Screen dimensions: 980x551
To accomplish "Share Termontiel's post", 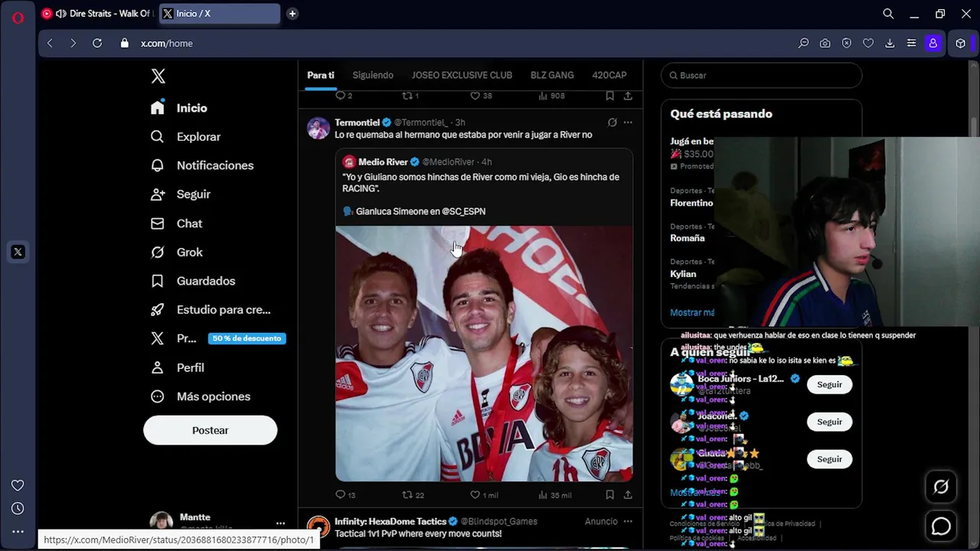I will point(628,495).
